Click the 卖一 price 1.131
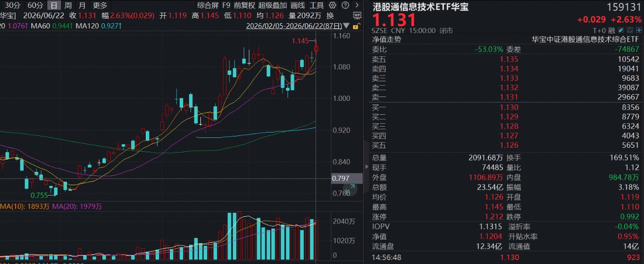Image resolution: width=644 pixels, height=264 pixels. click(509, 98)
